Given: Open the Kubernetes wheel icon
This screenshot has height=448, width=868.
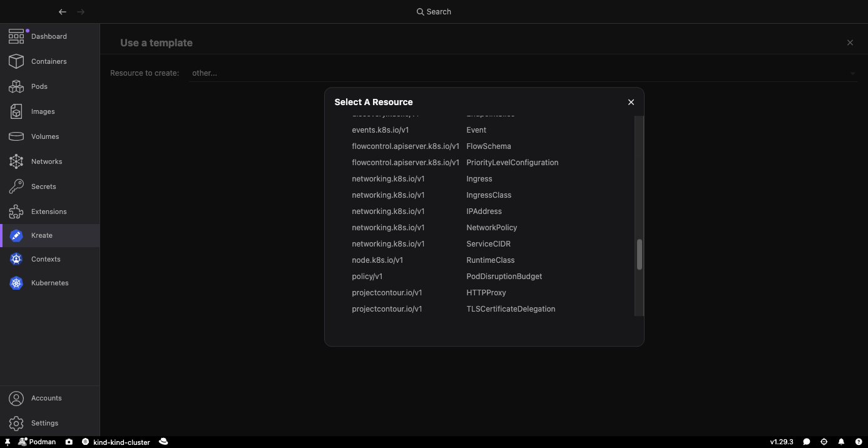Looking at the screenshot, I should pyautogui.click(x=16, y=283).
